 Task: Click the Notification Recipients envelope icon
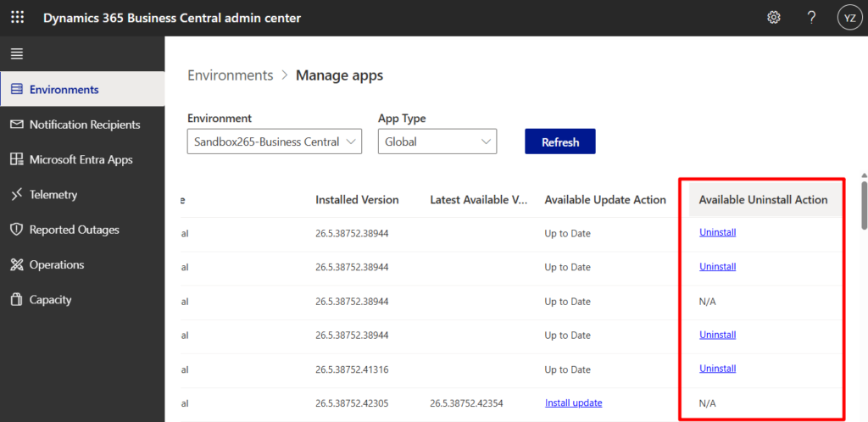click(x=16, y=125)
